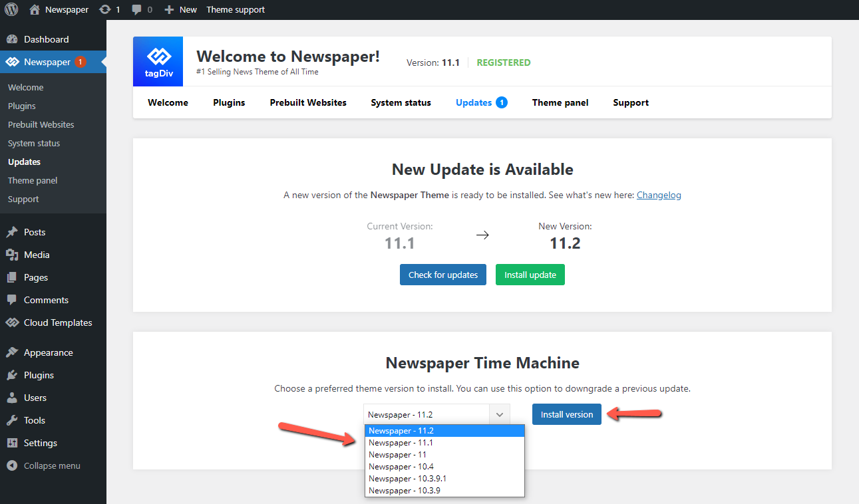The image size is (859, 504).
Task: Click the Collapse menu arrow icon
Action: 12,465
